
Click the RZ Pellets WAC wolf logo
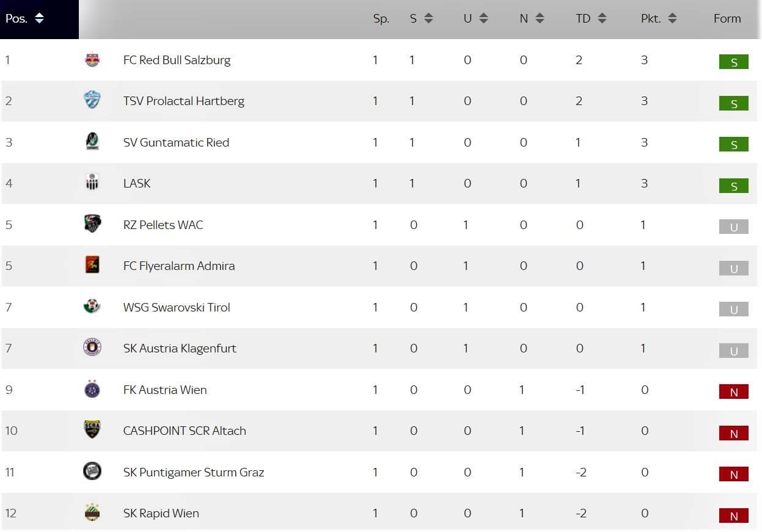[x=92, y=224]
